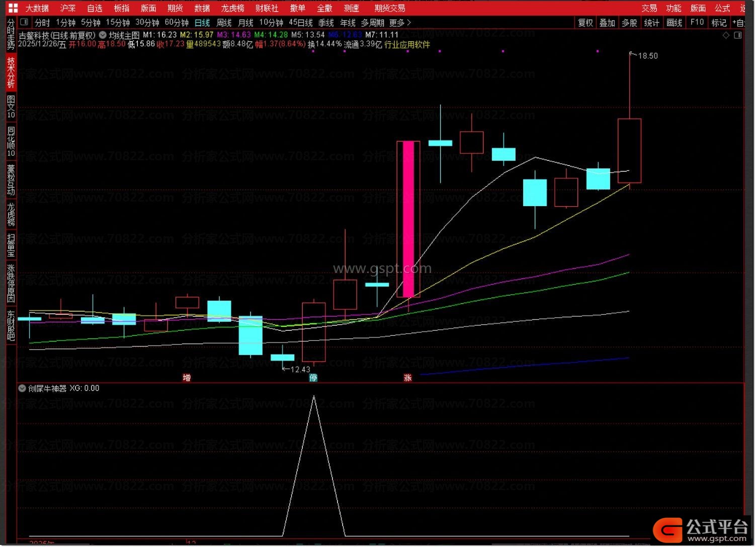This screenshot has height=547, width=756.
Task: Expand the 更多 periods chevron
Action: [409, 23]
